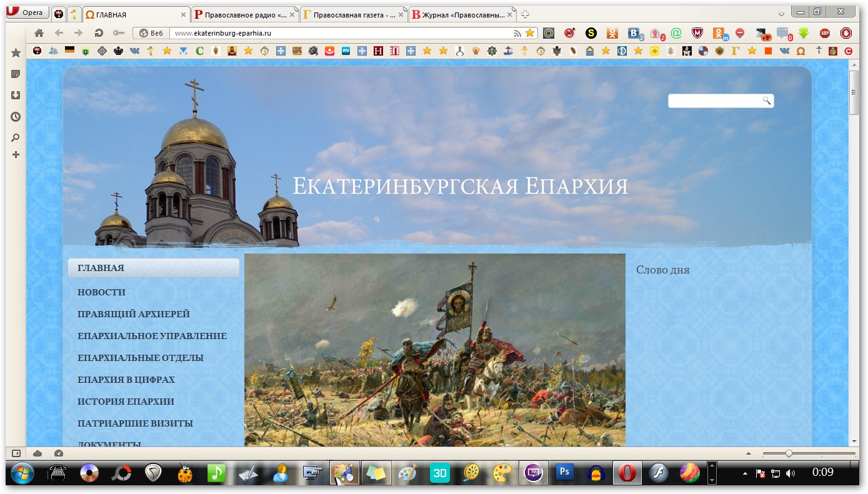Go to the browser home page
Viewport: 868px width, 494px height.
coord(39,33)
